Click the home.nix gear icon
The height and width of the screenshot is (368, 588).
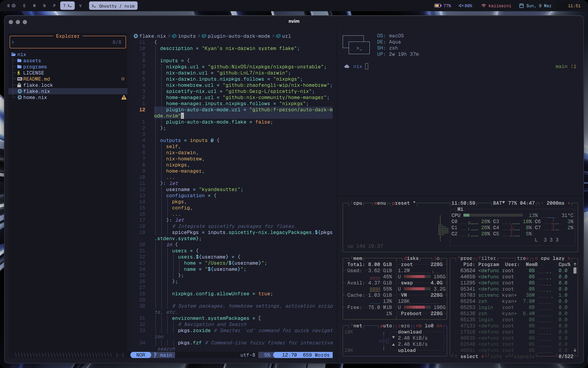tap(20, 97)
